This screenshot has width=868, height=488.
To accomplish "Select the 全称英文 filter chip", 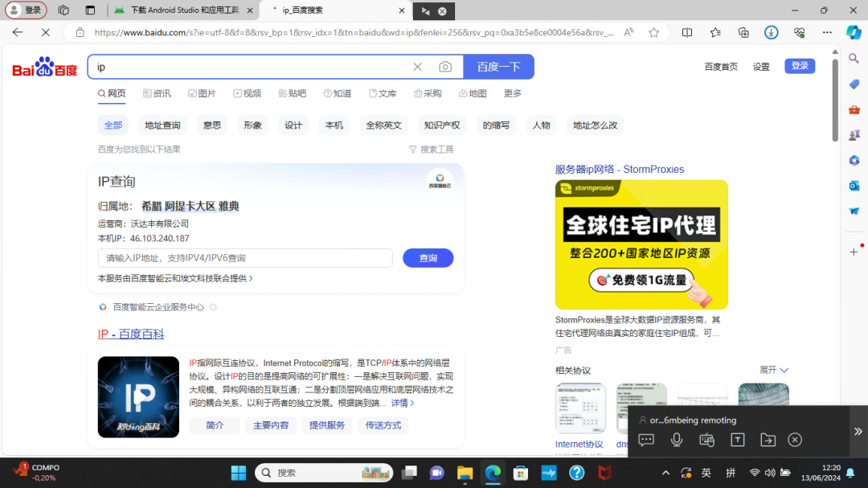I will pos(383,125).
